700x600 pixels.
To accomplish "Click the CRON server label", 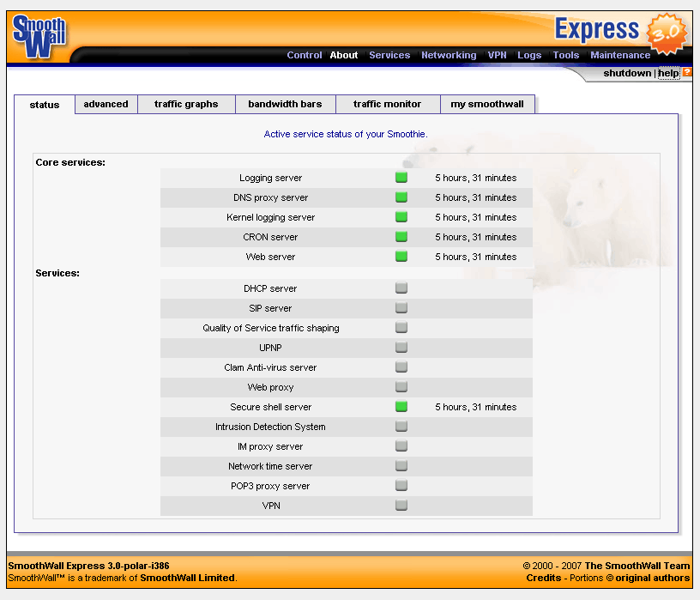I will 270,237.
